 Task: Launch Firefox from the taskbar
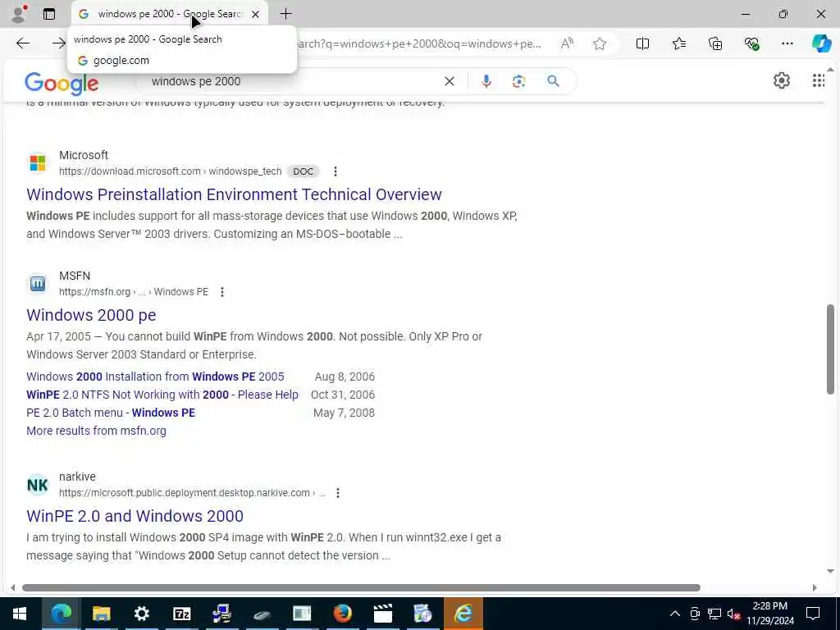pyautogui.click(x=343, y=614)
